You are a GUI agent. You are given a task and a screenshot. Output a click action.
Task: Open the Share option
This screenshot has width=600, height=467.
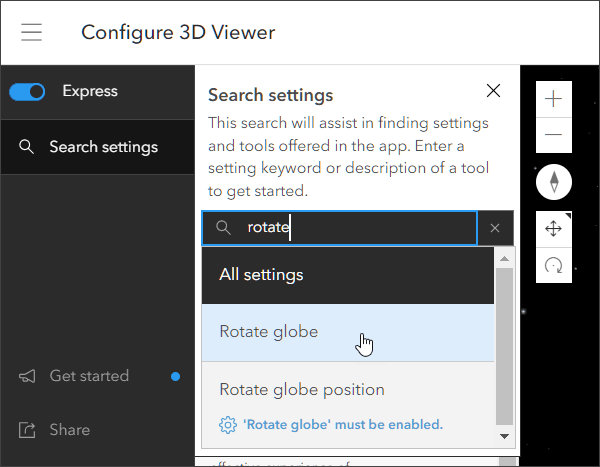pos(68,430)
